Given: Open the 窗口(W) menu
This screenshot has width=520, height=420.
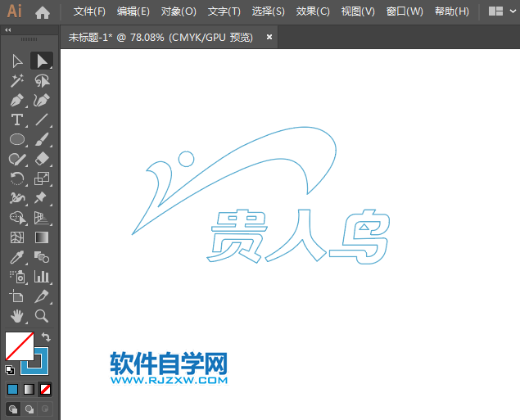Looking at the screenshot, I should [405, 11].
